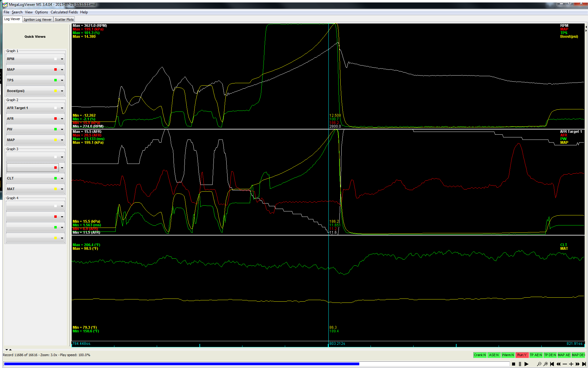This screenshot has height=368, width=588.
Task: Open the Calculated Fields menu
Action: click(x=64, y=12)
